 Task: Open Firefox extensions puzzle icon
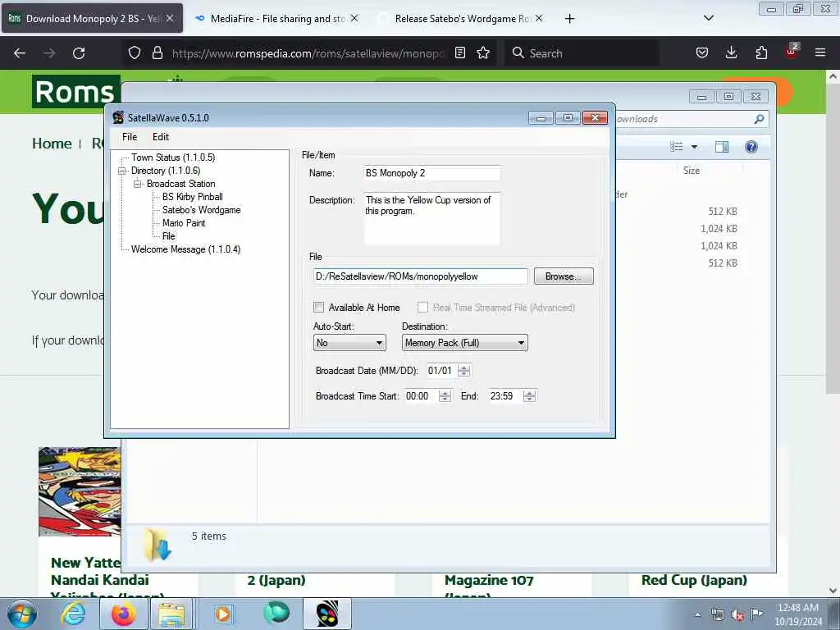(x=761, y=52)
